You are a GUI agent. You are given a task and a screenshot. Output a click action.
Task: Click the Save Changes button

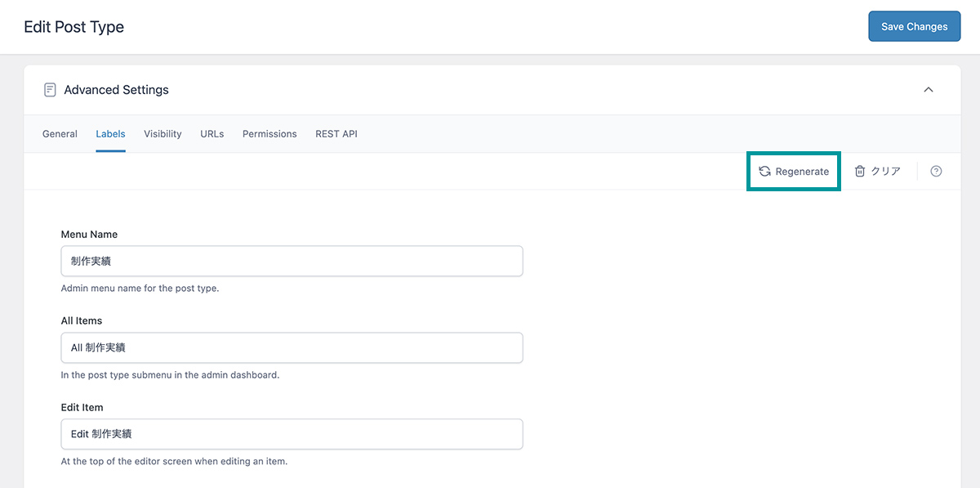(914, 26)
